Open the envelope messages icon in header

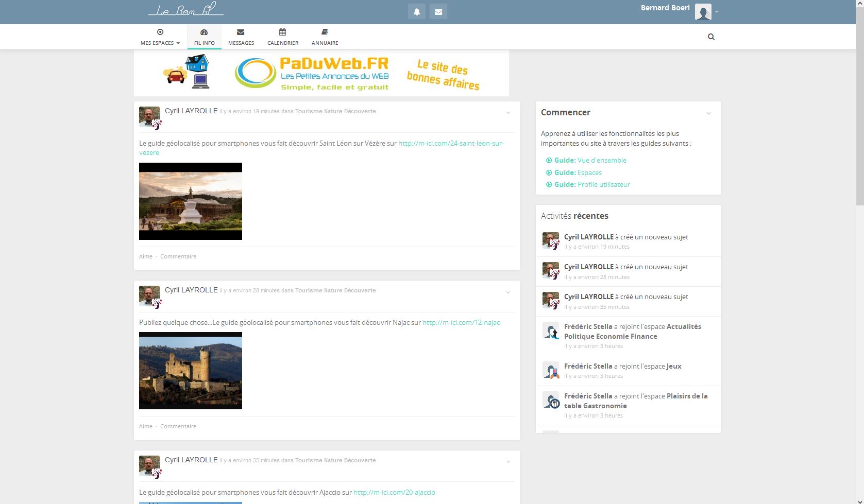click(438, 11)
